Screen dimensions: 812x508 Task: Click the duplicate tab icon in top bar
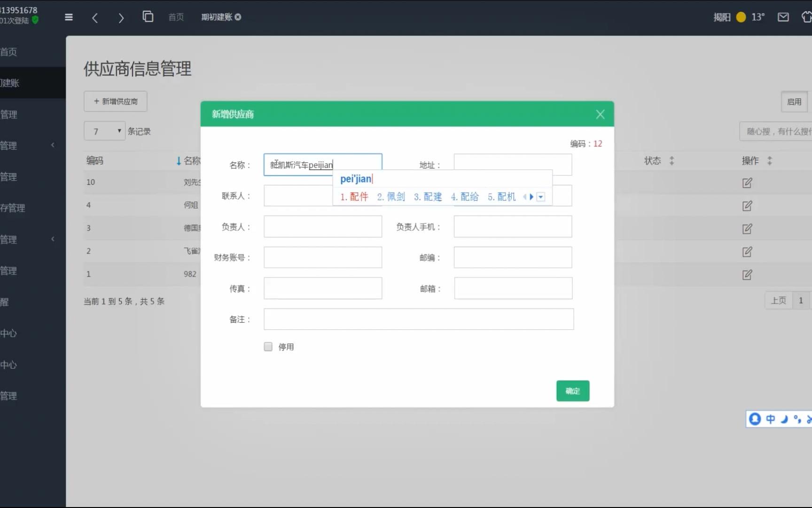[148, 16]
